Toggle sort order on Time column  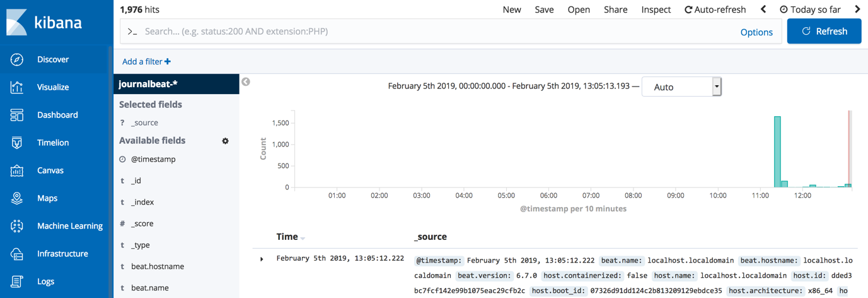click(x=303, y=238)
